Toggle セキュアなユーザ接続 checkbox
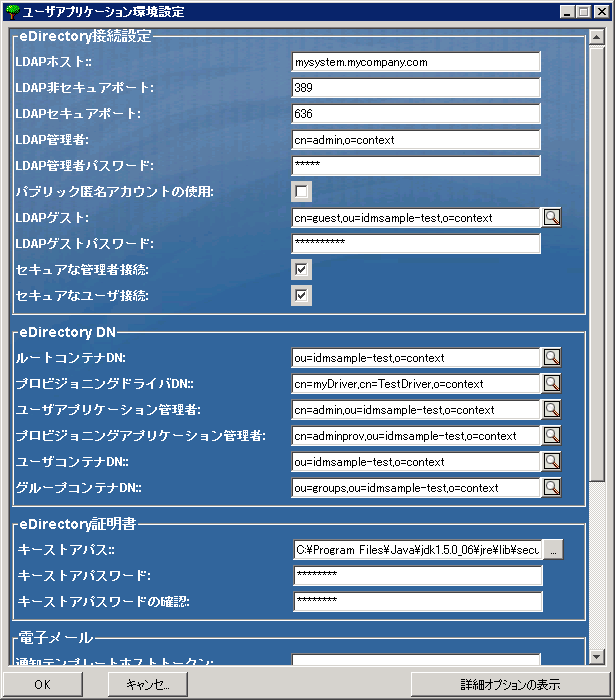Screen dimensions: 615x700 [x=301, y=295]
